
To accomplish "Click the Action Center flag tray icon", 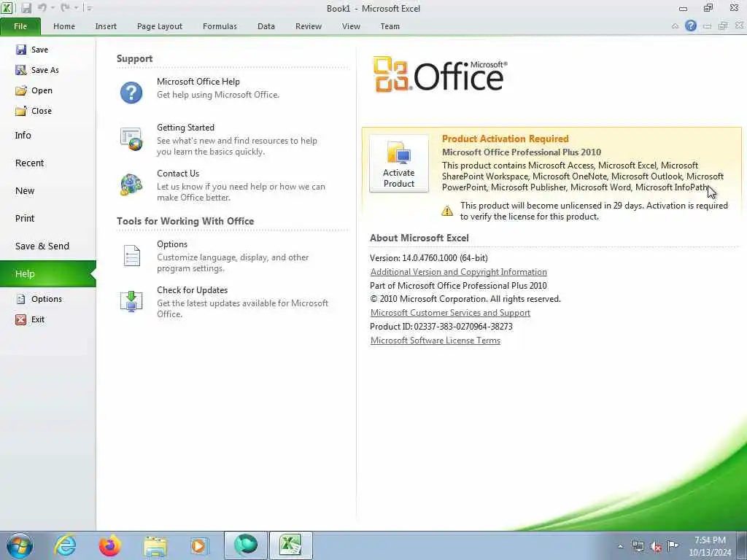I will pyautogui.click(x=673, y=545).
